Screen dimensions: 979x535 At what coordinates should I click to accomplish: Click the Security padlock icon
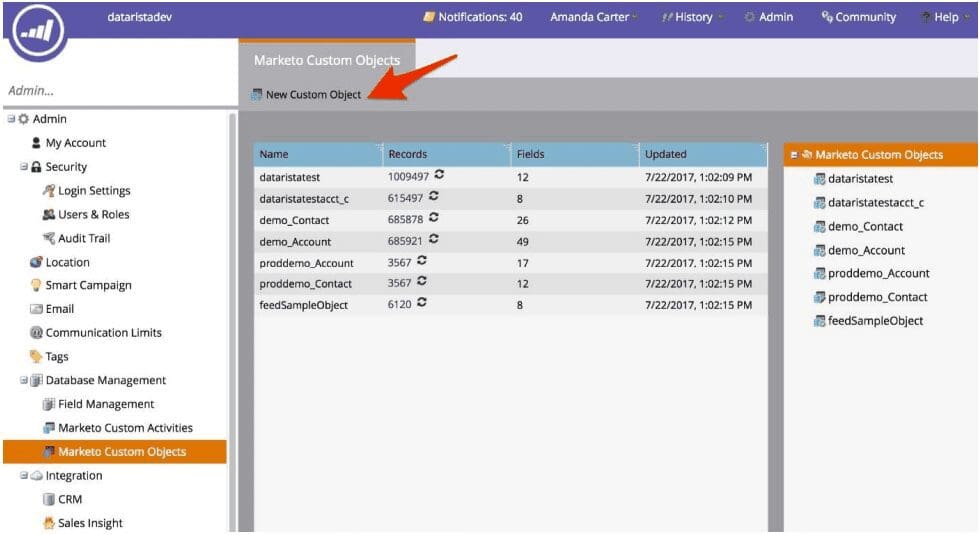[x=36, y=167]
